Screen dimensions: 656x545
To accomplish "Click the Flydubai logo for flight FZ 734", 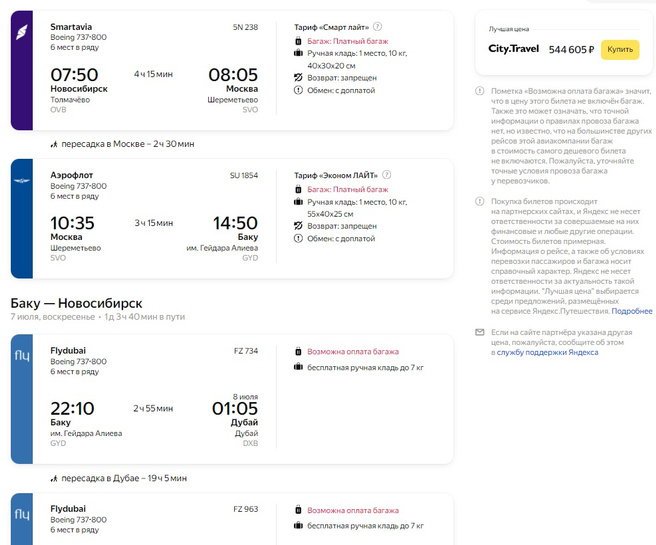I will click(22, 355).
